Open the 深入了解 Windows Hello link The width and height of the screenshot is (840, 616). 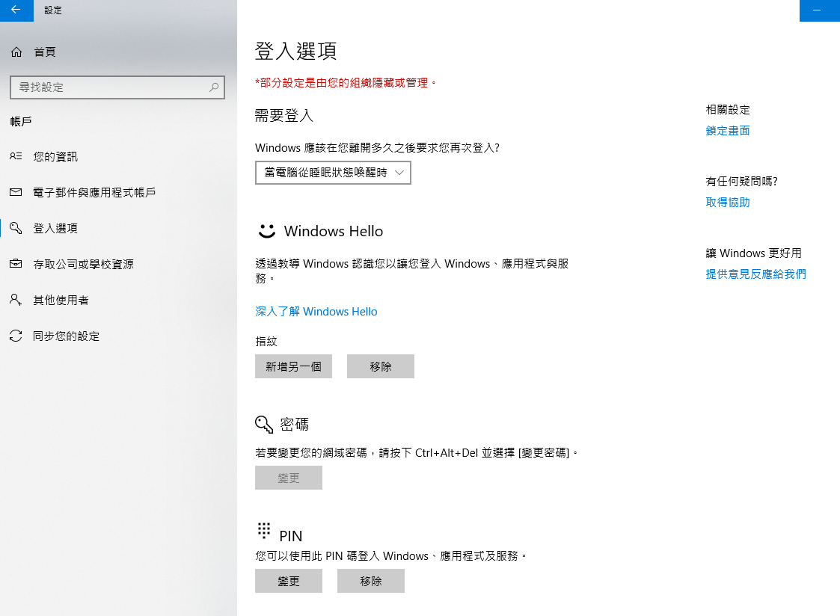(316, 312)
